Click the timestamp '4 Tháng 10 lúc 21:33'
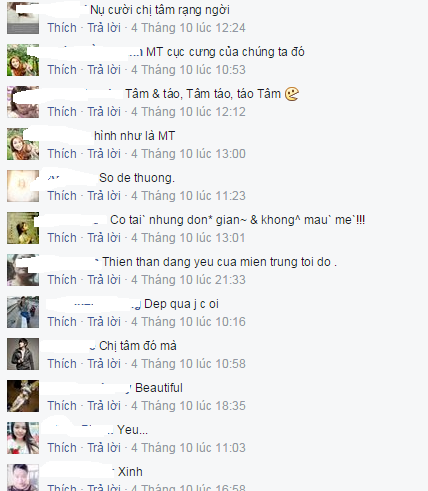This screenshot has height=491, width=428. [188, 280]
